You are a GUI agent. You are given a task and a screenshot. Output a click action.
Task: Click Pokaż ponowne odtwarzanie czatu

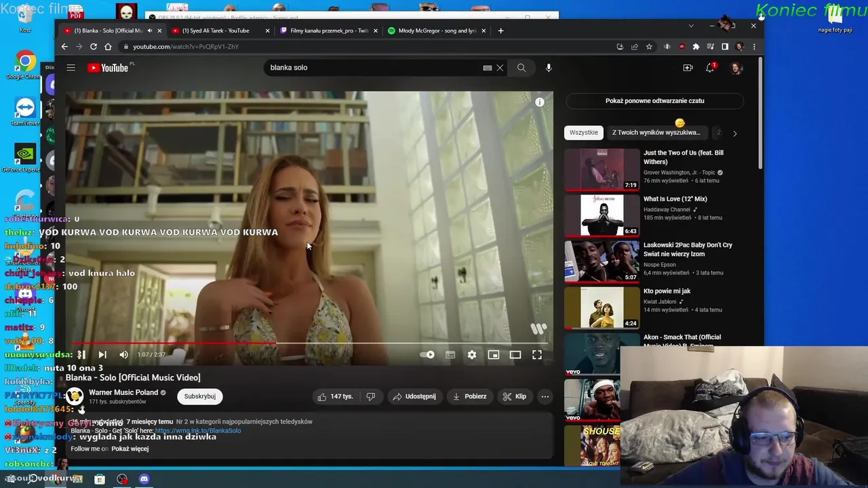pyautogui.click(x=654, y=101)
